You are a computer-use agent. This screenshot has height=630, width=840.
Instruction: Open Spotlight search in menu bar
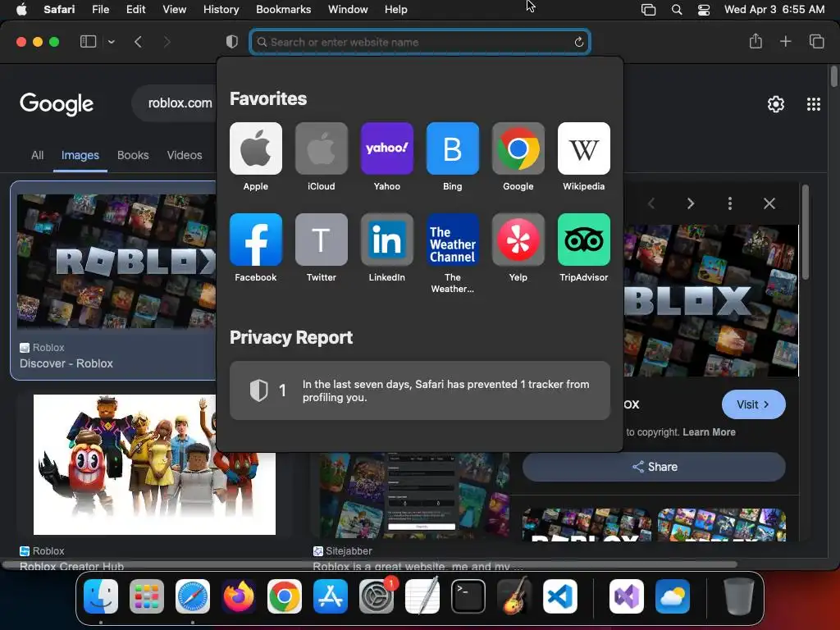[x=677, y=10]
